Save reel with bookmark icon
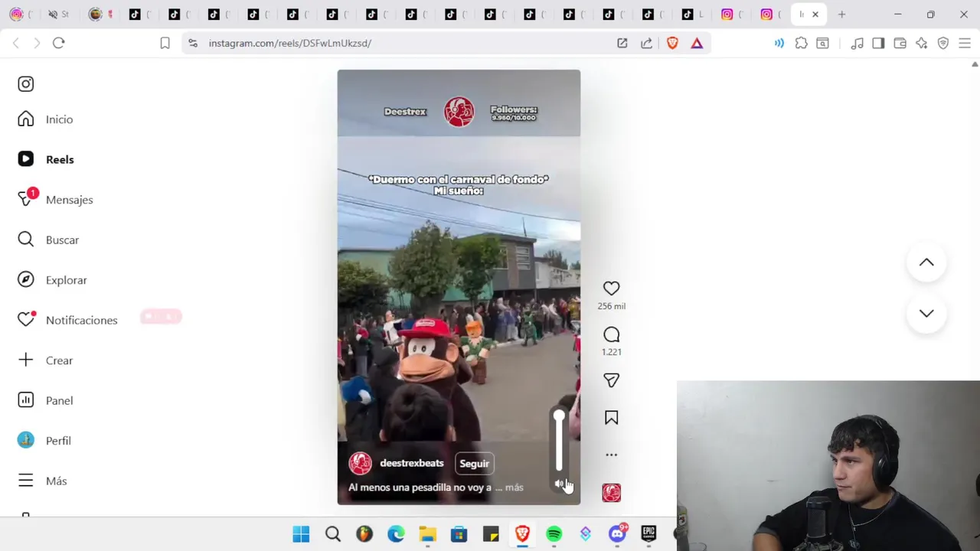 point(611,418)
